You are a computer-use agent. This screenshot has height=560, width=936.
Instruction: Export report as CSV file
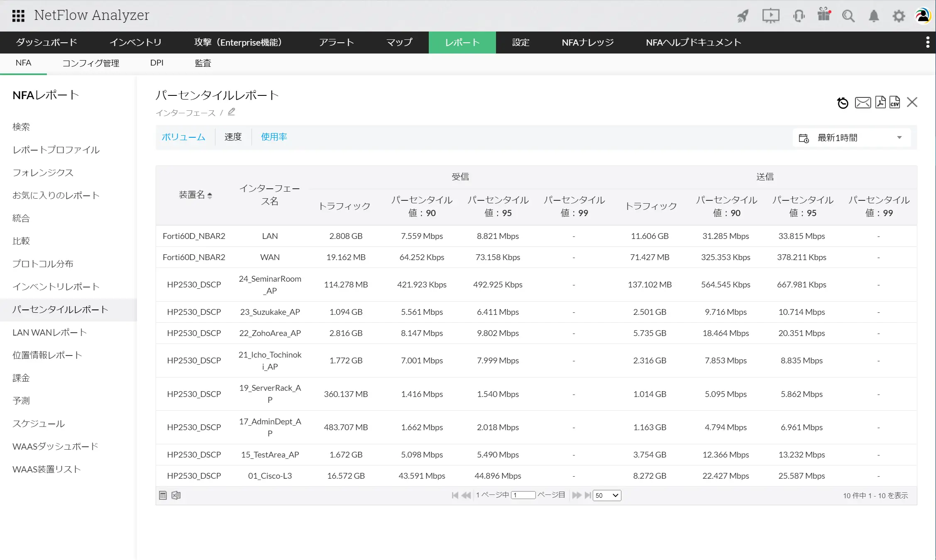[894, 102]
